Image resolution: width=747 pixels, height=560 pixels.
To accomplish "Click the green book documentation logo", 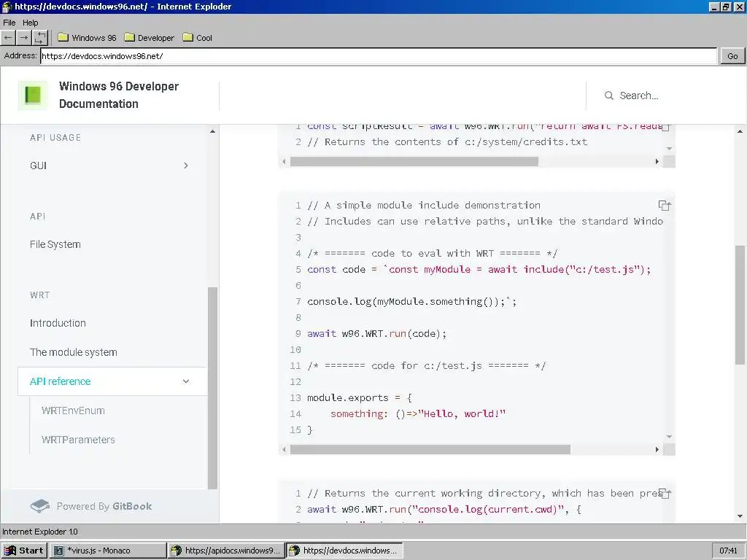I will coord(33,96).
